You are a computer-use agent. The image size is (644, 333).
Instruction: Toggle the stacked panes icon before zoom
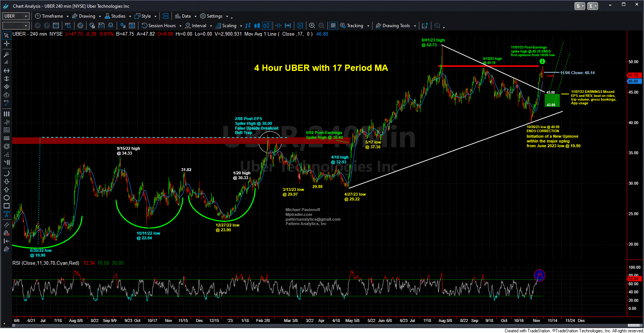click(300, 26)
